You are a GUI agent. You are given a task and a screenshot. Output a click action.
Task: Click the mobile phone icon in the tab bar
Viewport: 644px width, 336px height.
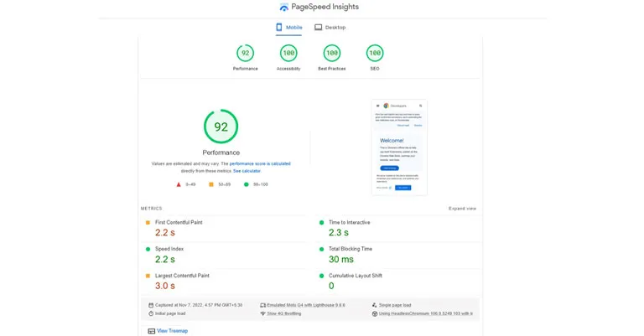(279, 27)
